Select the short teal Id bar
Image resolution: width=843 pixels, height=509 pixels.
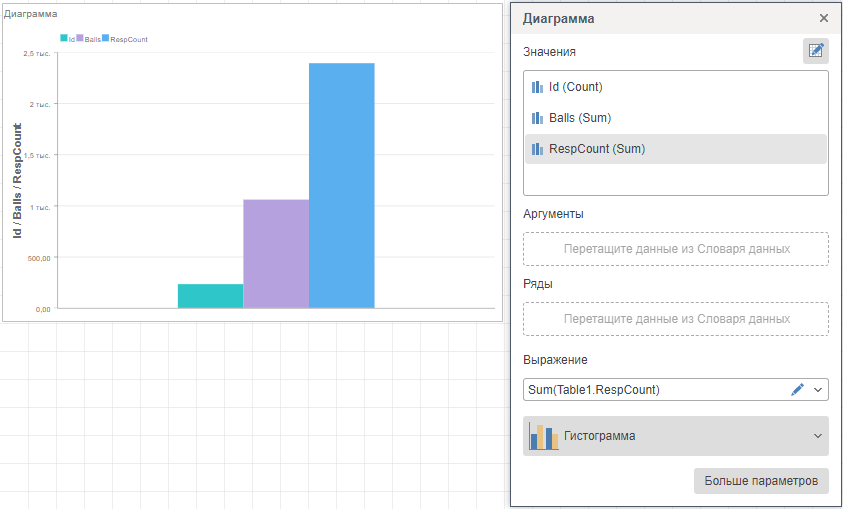tap(210, 296)
